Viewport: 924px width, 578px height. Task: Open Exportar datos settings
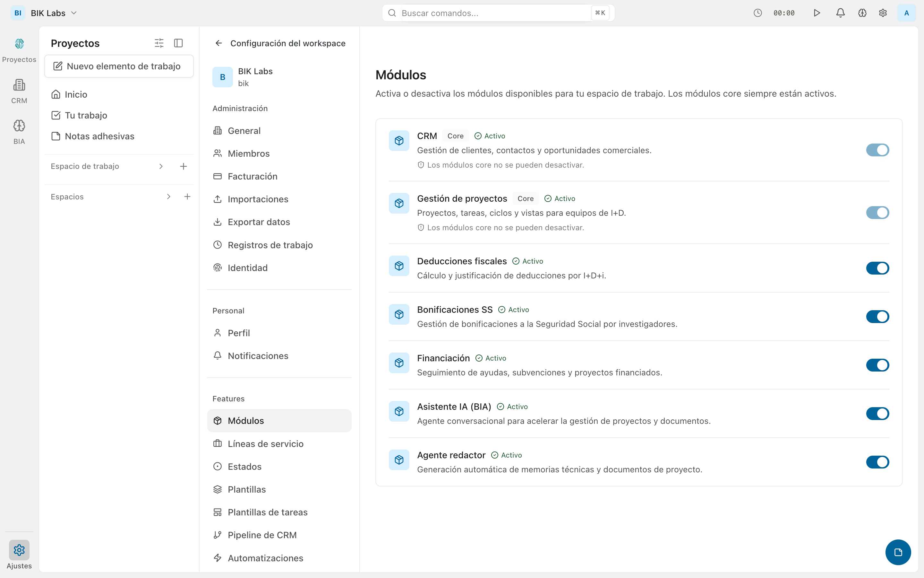tap(279, 222)
